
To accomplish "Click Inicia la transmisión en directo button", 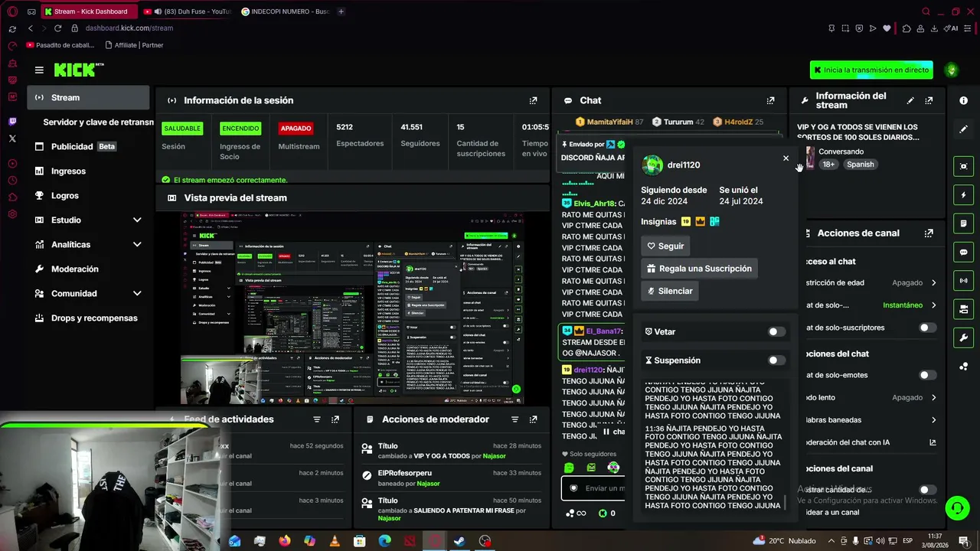I will coord(871,70).
